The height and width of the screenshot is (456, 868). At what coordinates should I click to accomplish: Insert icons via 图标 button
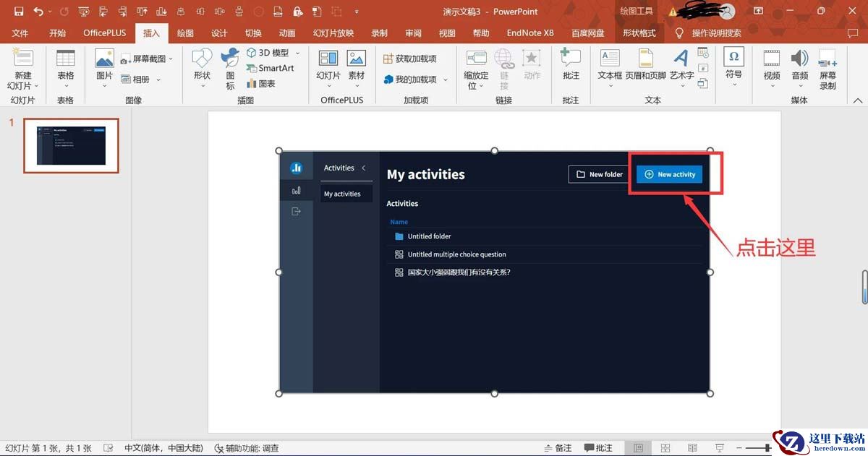coord(230,69)
